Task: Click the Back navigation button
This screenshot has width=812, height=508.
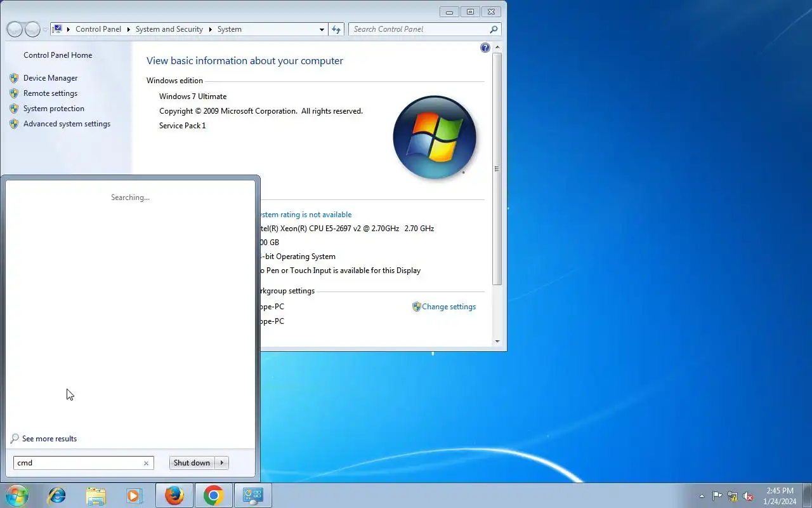Action: (15, 29)
